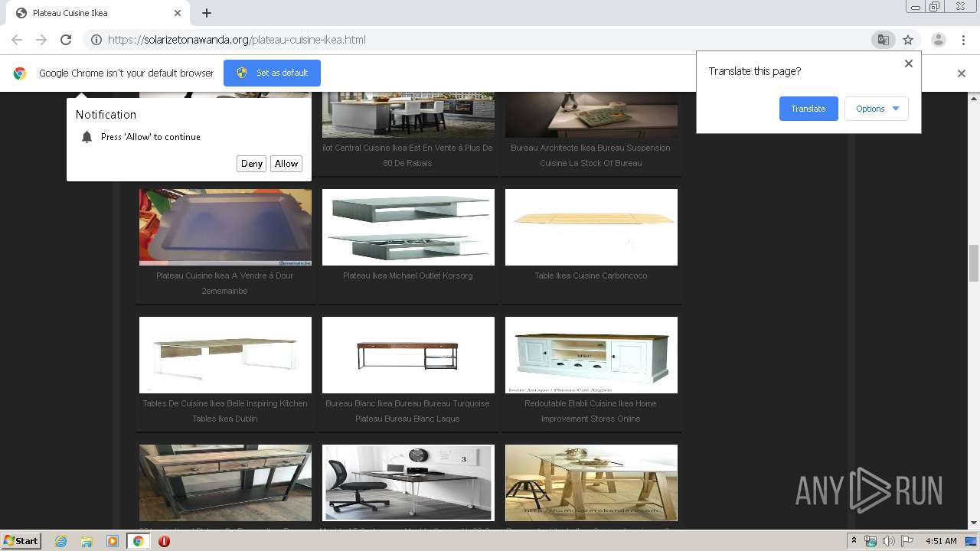Open the Table Ikea Cuisine Carboncoco image

coord(591,227)
